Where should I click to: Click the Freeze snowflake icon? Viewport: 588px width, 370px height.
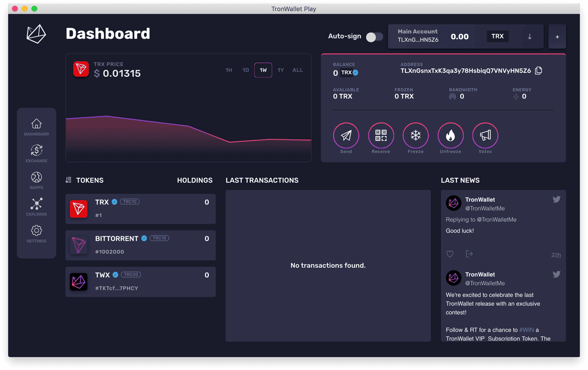point(416,136)
